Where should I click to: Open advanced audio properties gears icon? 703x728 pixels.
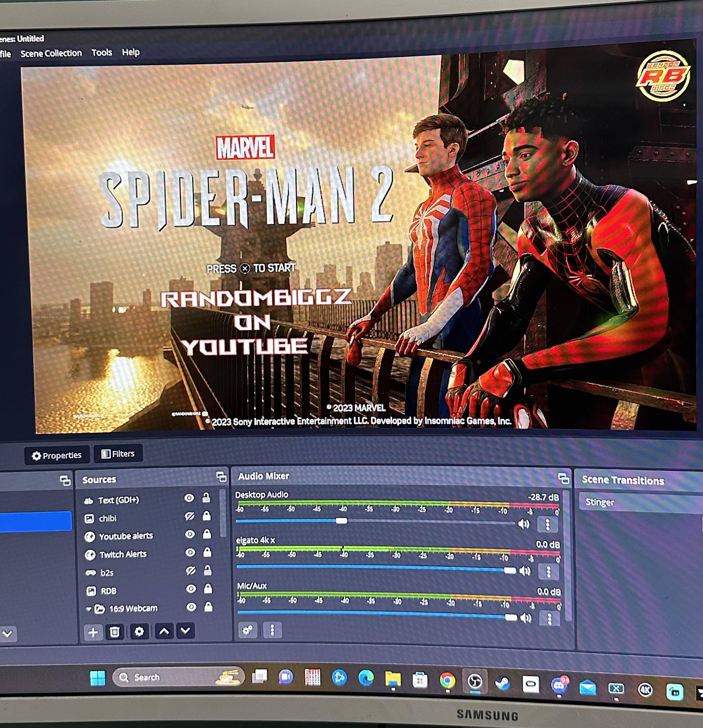coord(247,630)
